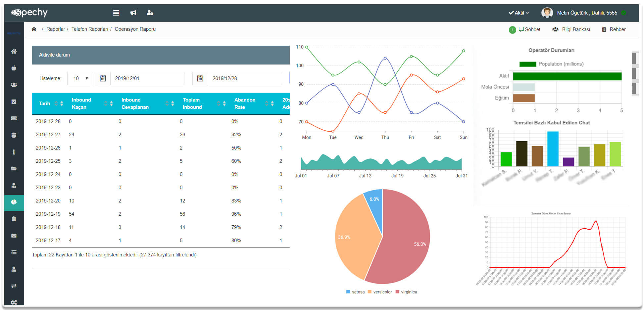The image size is (644, 310).
Task: Click the database icon in the sidebar
Action: pos(14,135)
